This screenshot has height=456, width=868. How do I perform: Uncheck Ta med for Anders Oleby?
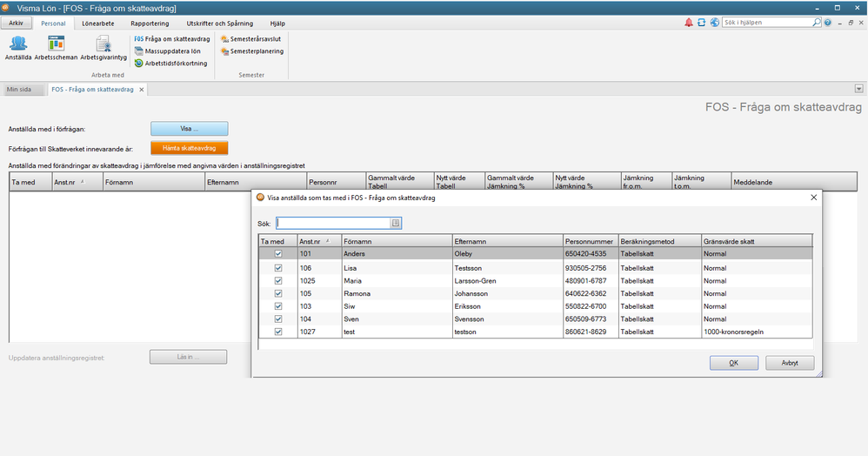278,254
